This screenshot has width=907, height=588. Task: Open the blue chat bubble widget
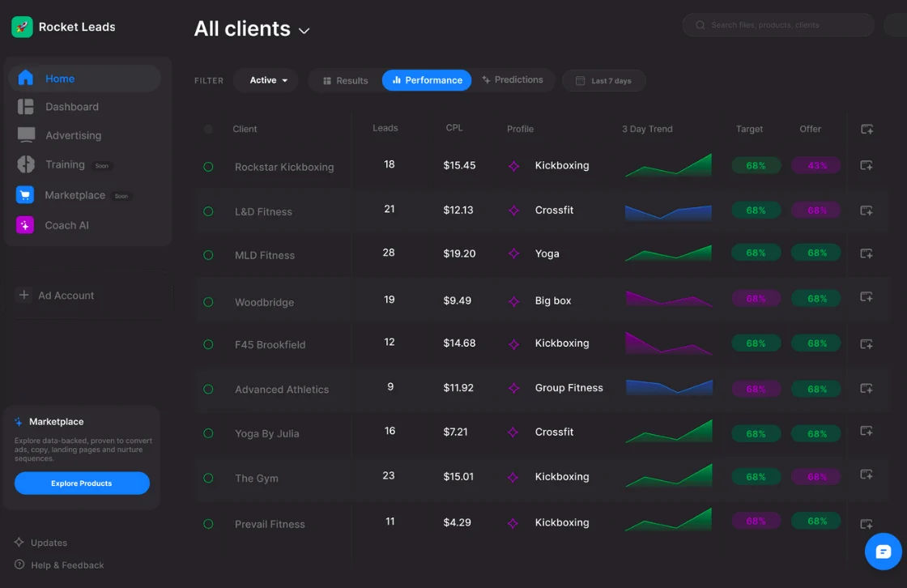pos(883,552)
